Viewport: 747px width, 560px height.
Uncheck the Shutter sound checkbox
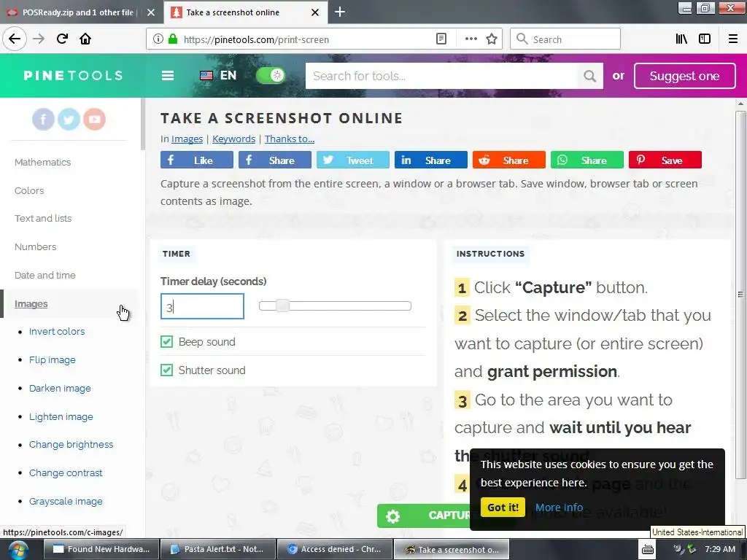point(167,370)
